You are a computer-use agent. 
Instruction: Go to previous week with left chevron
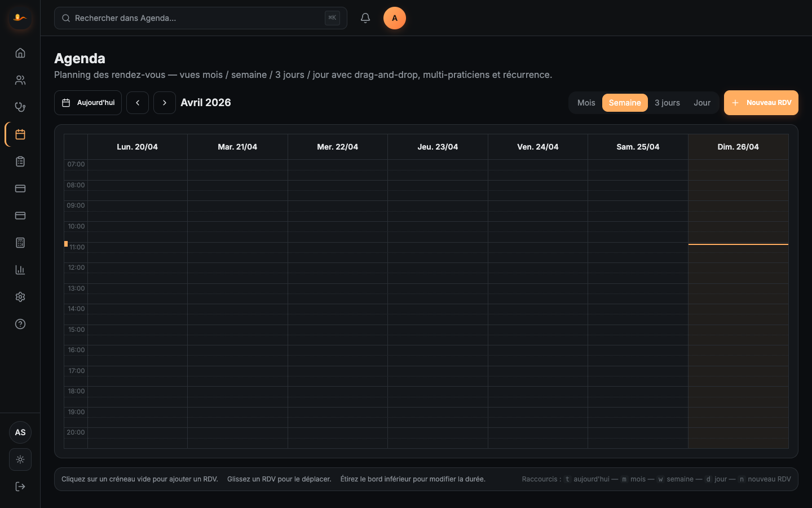[x=138, y=103]
